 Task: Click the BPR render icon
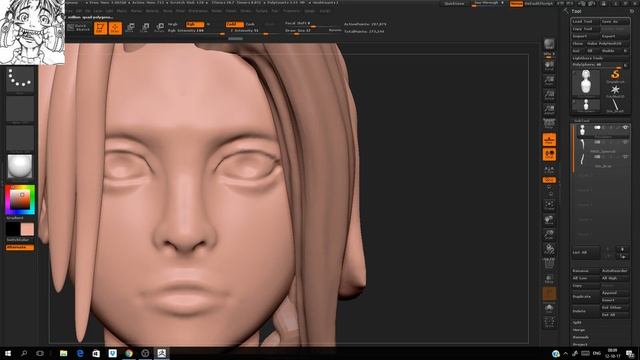(x=549, y=45)
